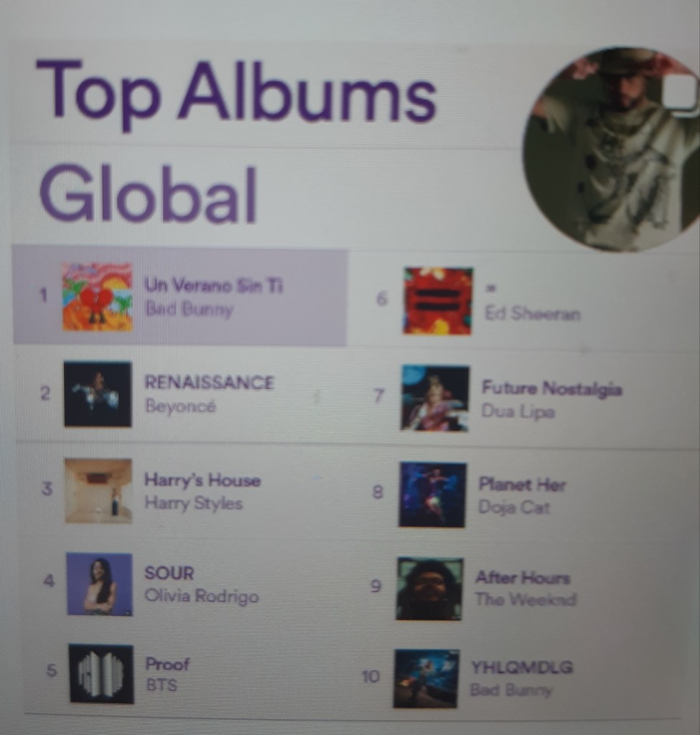Click the circular artist photo at top right
The image size is (700, 735).
click(612, 149)
